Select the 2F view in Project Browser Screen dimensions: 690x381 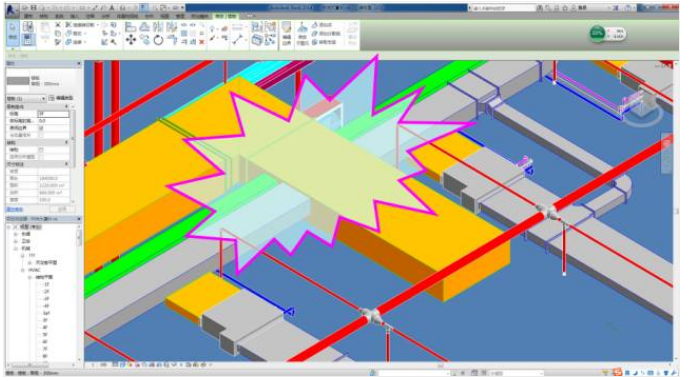click(x=46, y=292)
